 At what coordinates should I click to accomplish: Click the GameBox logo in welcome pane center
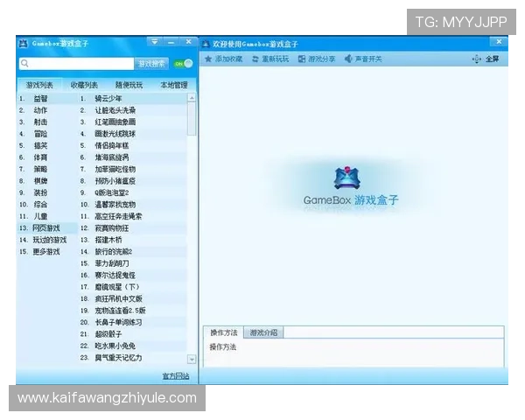347,178
